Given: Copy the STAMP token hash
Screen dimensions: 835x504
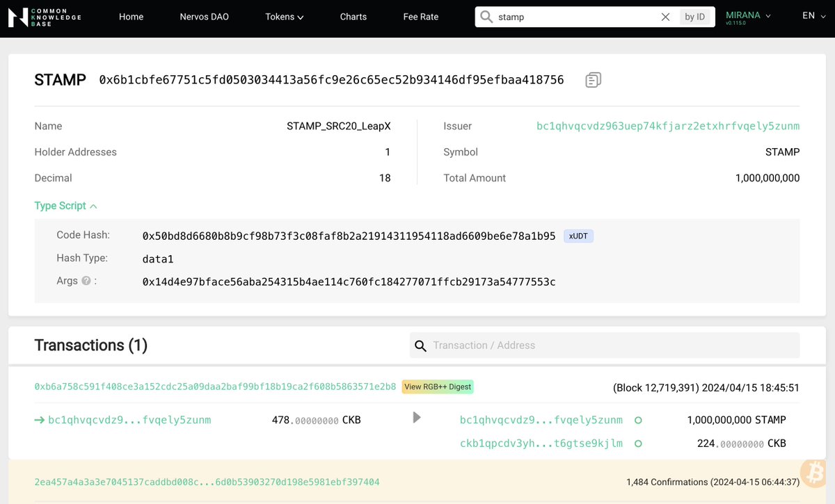Looking at the screenshot, I should 592,79.
